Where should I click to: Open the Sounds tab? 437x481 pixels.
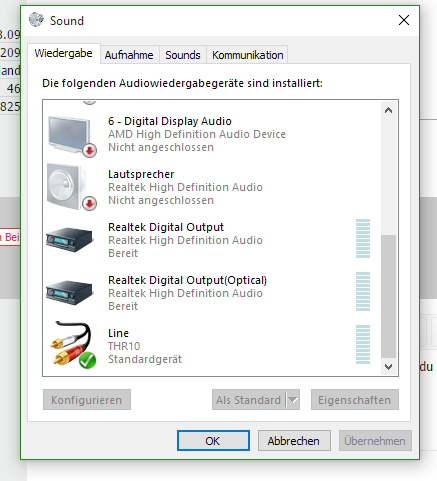183,55
